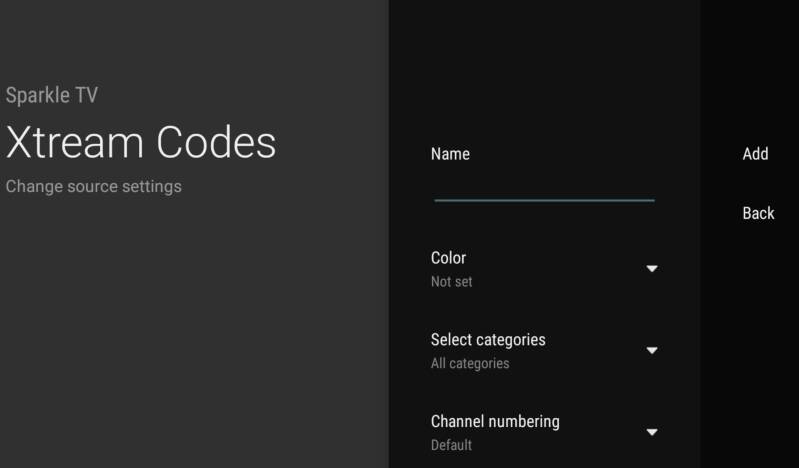799x468 pixels.
Task: Open the Color dropdown arrow
Action: 652,269
